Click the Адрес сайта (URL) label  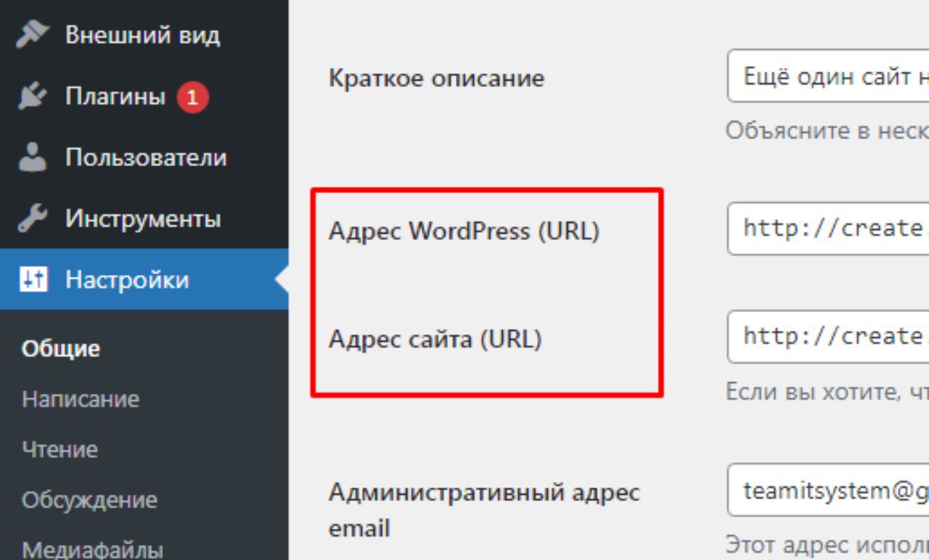tap(435, 339)
